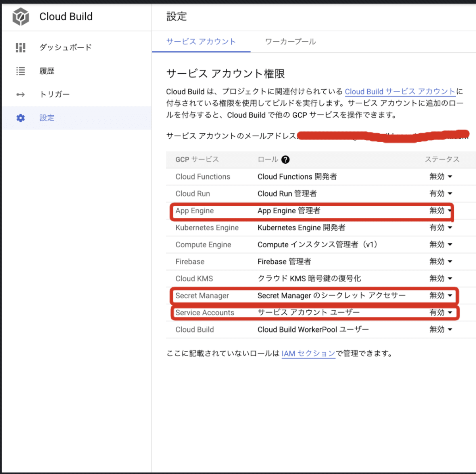Click the Cloud Build logo icon
This screenshot has height=474, width=476.
(x=21, y=17)
